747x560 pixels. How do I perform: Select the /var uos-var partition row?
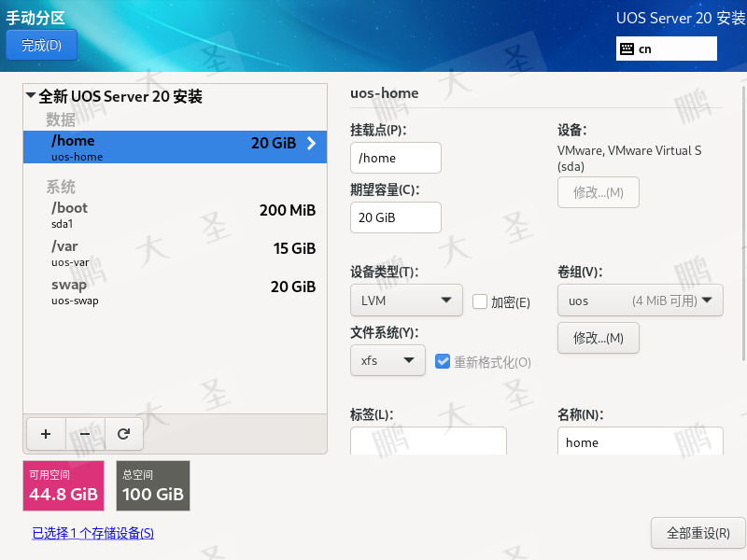(175, 253)
